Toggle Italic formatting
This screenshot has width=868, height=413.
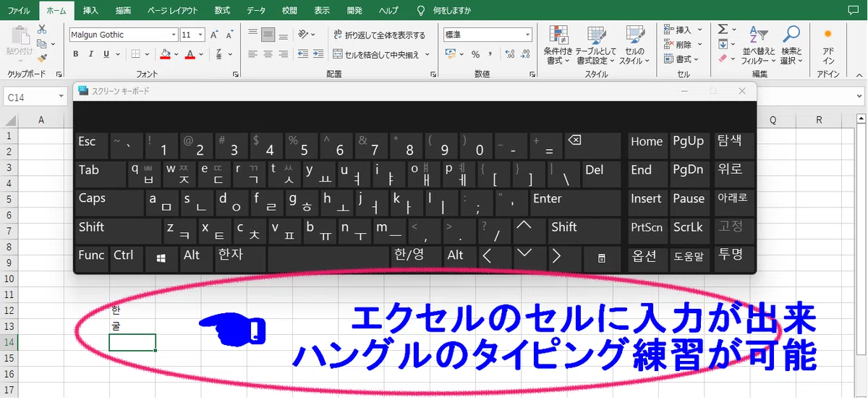pyautogui.click(x=92, y=54)
